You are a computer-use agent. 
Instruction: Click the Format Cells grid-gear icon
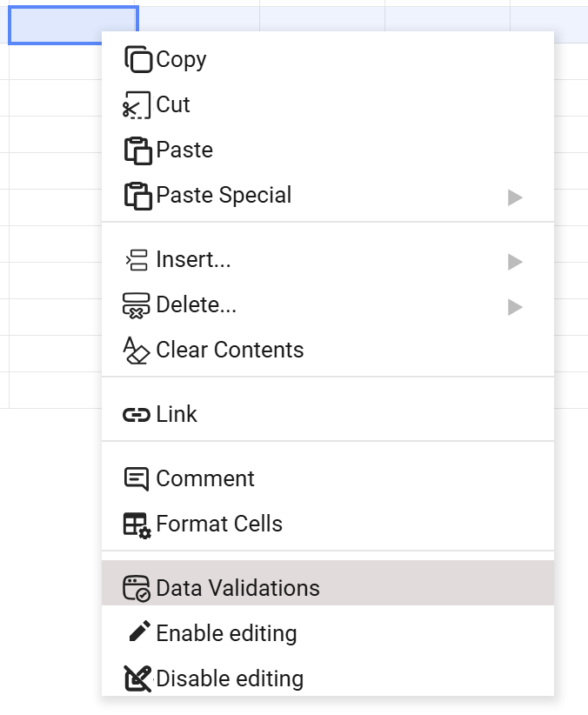137,525
